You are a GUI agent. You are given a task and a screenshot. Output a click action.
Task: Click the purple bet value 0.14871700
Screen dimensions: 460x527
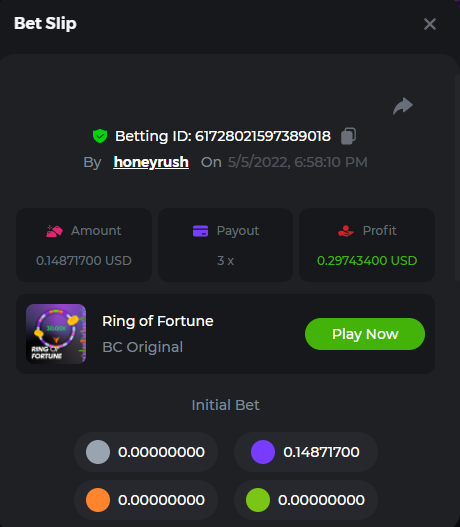point(321,452)
